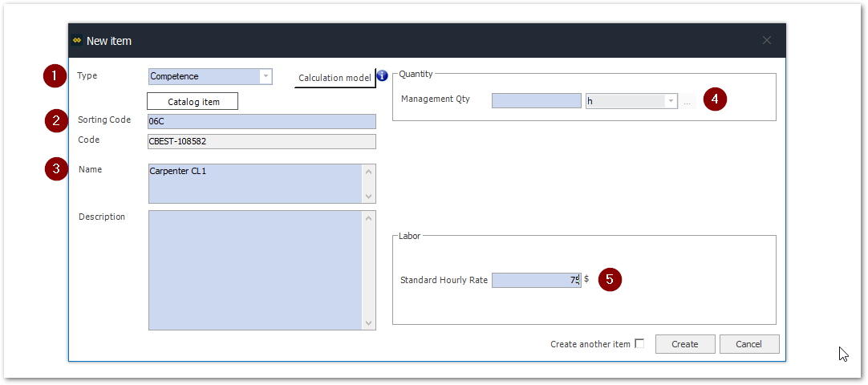Expand the Type dropdown showing Competence
This screenshot has width=868, height=385.
tap(265, 77)
